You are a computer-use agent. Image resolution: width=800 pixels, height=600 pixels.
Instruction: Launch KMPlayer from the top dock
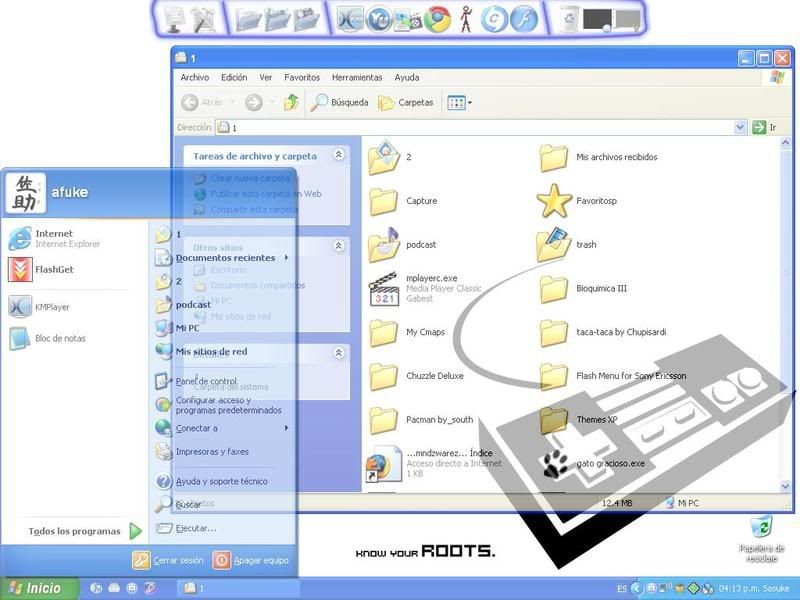pyautogui.click(x=349, y=19)
